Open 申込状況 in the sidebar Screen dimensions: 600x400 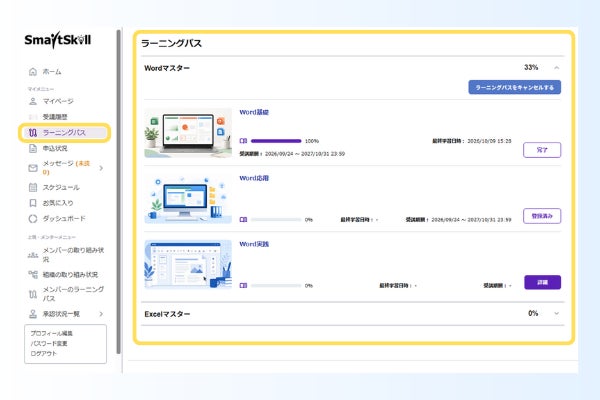pyautogui.click(x=55, y=148)
